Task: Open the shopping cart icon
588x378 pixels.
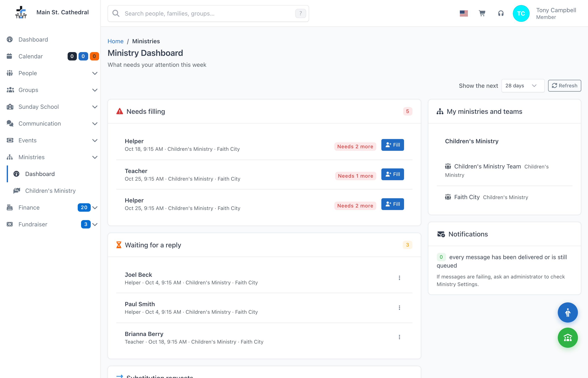Action: (482, 13)
